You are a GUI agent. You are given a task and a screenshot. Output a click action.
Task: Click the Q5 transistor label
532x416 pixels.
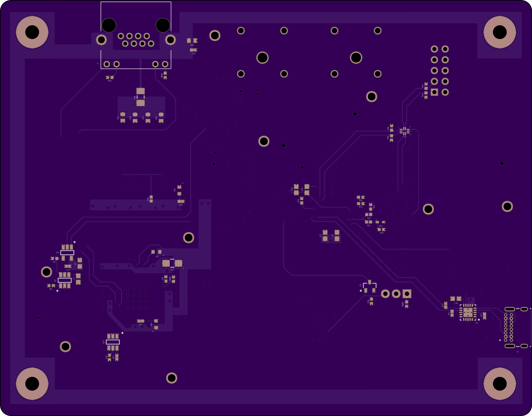361,285
